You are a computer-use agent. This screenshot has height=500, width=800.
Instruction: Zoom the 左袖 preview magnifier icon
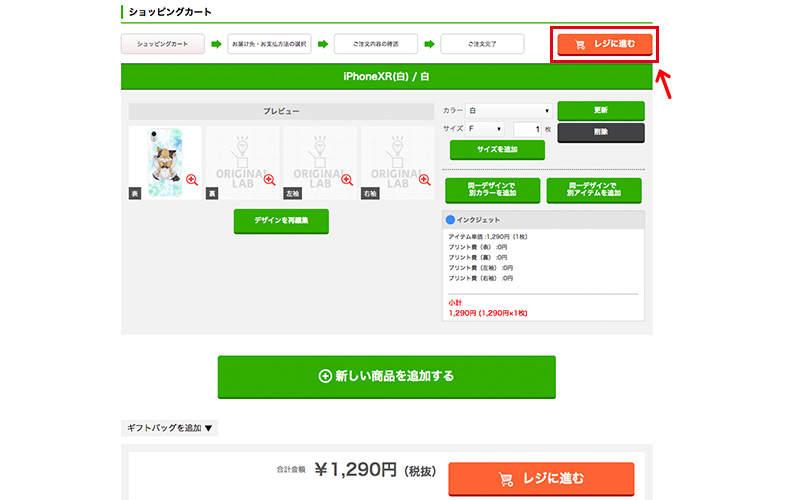point(347,180)
